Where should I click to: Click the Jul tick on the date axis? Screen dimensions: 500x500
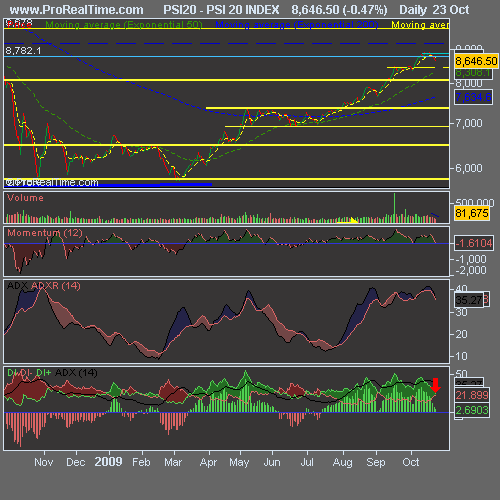pyautogui.click(x=307, y=462)
